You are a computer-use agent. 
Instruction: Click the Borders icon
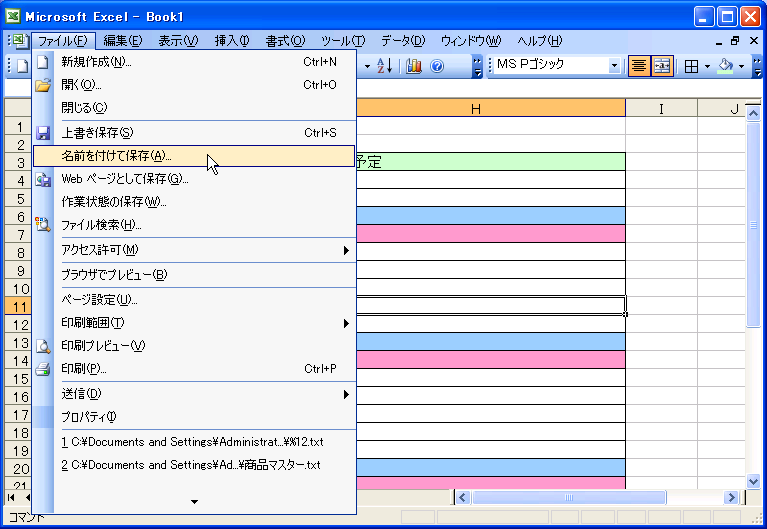pyautogui.click(x=691, y=66)
